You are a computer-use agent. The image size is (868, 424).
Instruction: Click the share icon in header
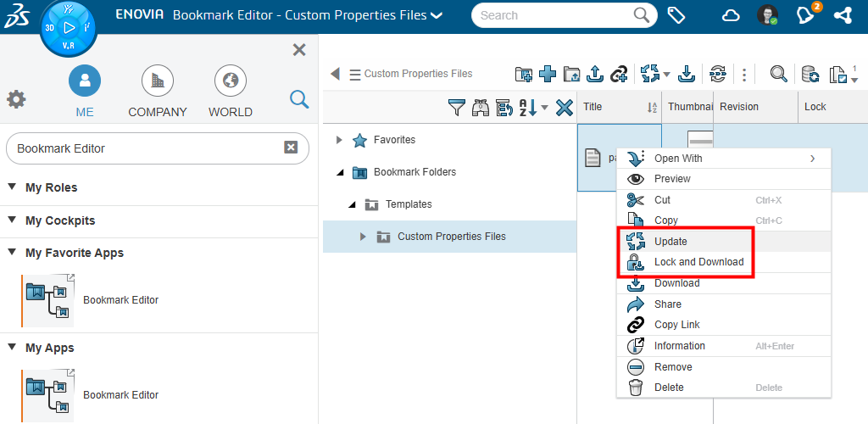pyautogui.click(x=843, y=15)
